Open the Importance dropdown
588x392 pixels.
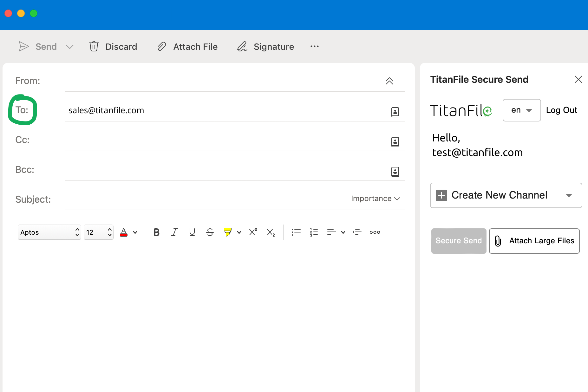pyautogui.click(x=376, y=199)
